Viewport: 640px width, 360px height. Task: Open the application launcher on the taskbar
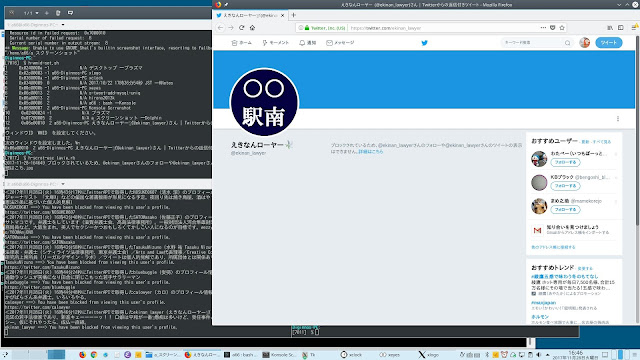tap(5, 355)
